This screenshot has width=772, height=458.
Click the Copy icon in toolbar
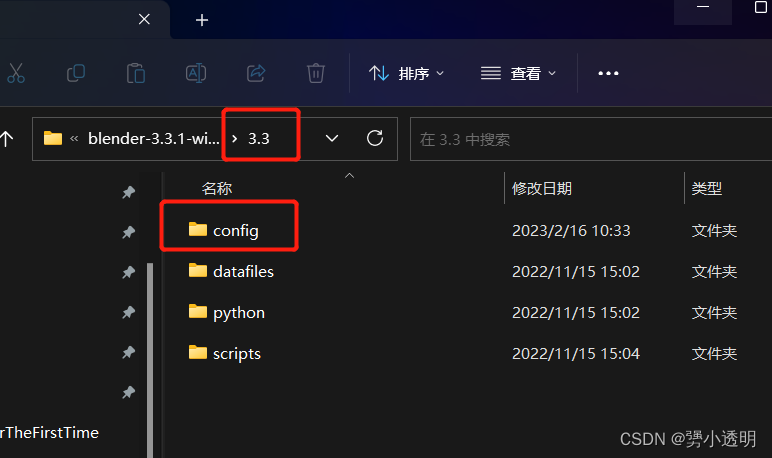(76, 73)
